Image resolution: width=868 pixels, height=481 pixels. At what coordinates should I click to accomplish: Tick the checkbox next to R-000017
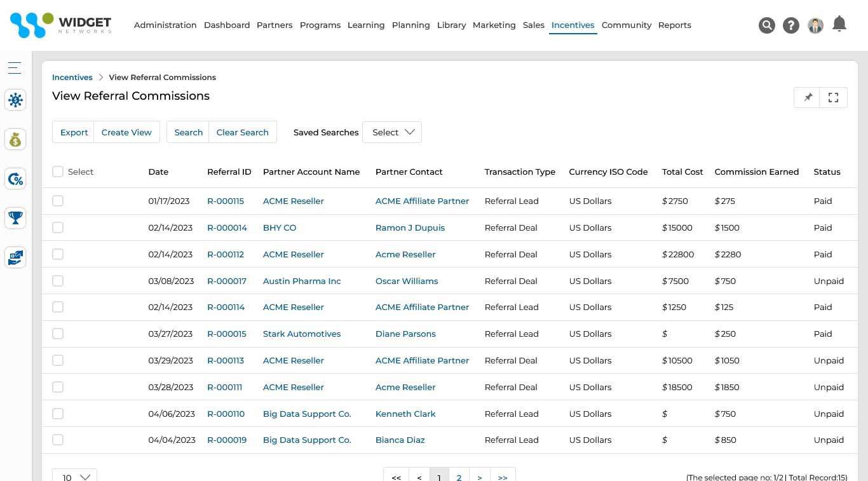(x=58, y=280)
